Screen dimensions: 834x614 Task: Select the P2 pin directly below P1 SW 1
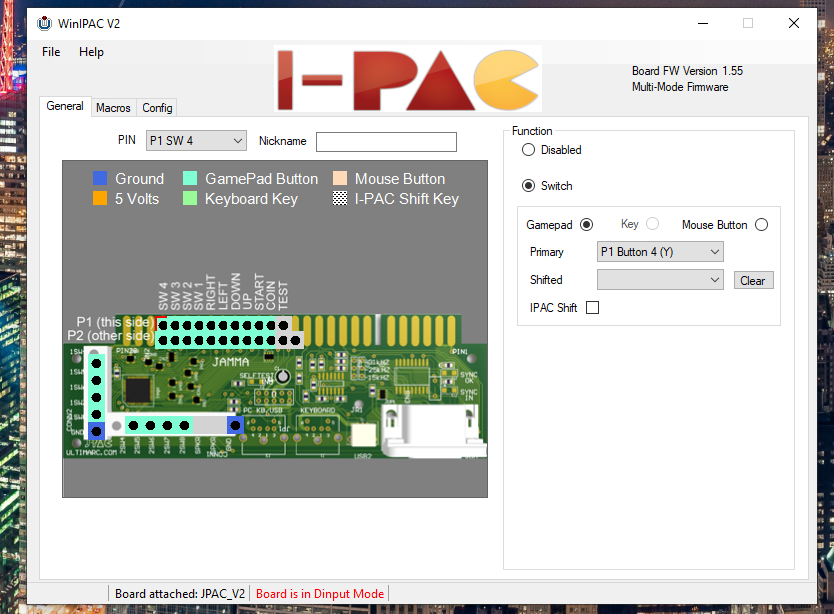tap(199, 341)
